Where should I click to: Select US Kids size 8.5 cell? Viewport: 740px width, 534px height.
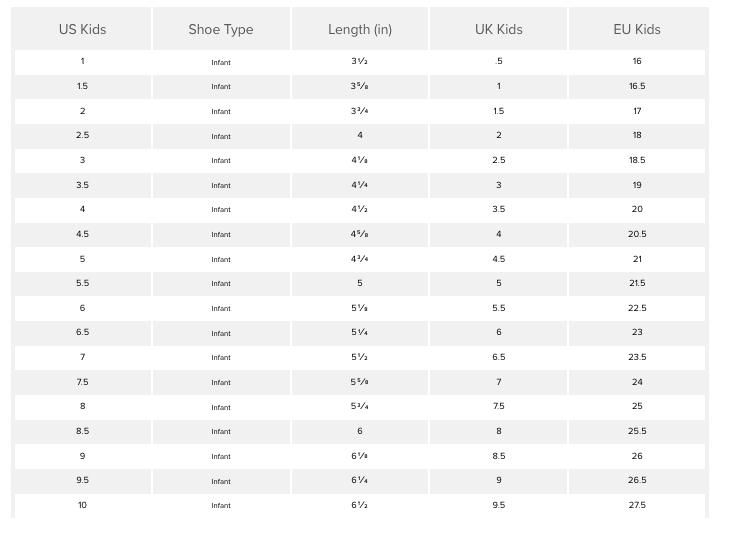(x=82, y=431)
